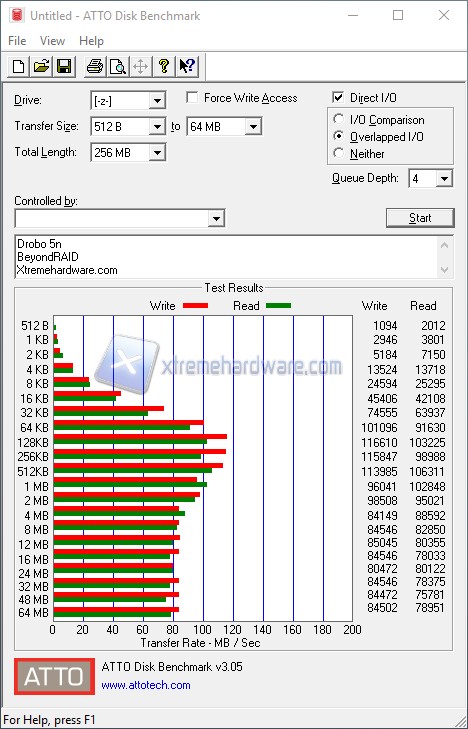
Task: Click the Write column header
Action: (375, 306)
